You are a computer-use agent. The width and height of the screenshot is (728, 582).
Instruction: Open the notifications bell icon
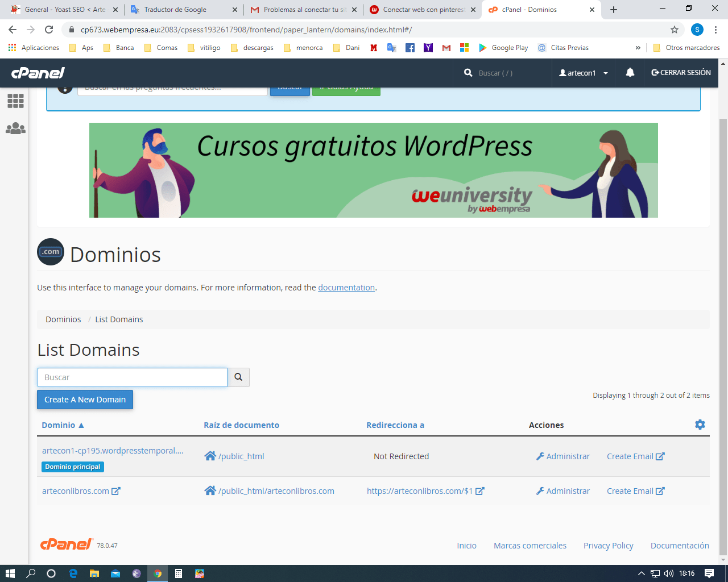pyautogui.click(x=630, y=73)
